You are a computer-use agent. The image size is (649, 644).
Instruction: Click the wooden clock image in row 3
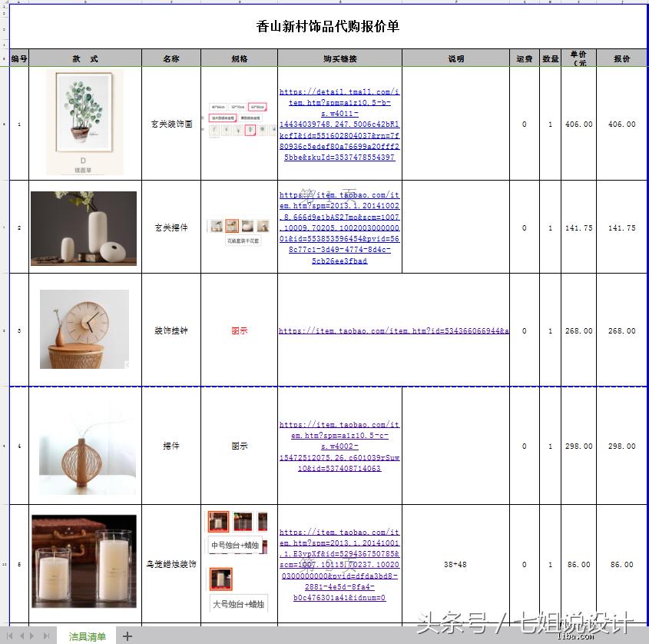pos(84,329)
